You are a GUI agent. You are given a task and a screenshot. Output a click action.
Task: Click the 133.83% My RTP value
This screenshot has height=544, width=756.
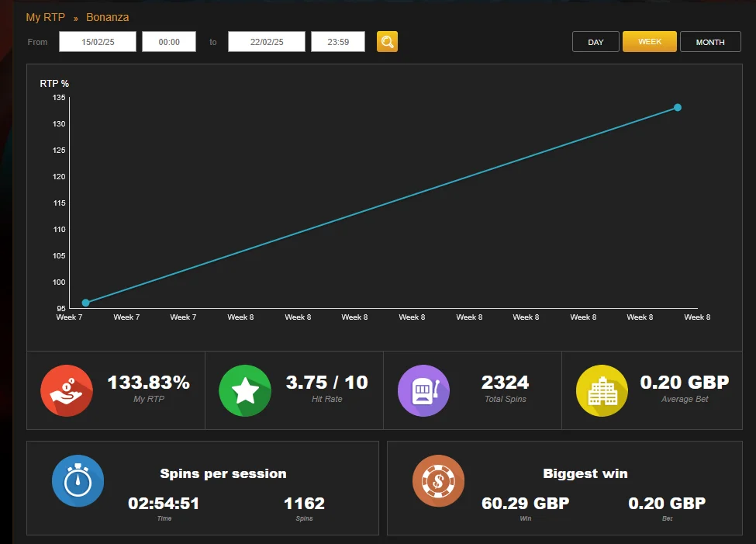pyautogui.click(x=149, y=383)
